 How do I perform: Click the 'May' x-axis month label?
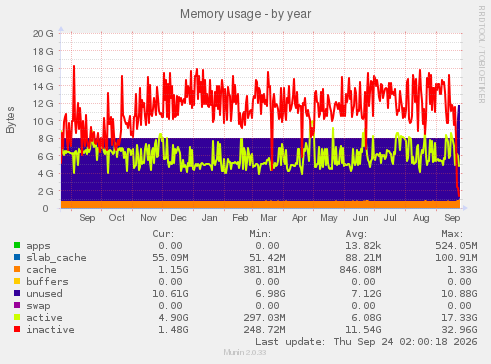329,218
